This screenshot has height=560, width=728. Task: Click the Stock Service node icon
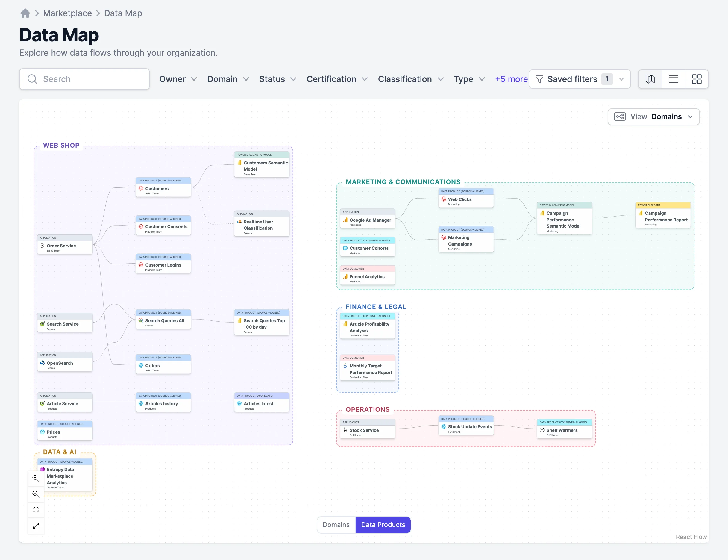click(345, 430)
